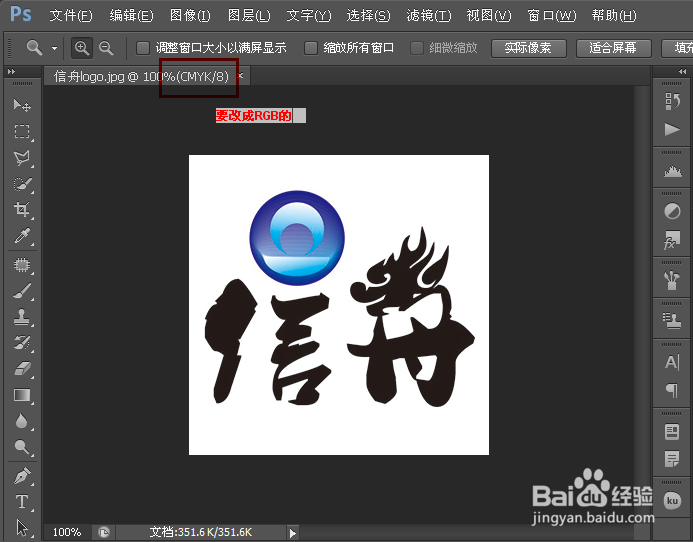Select the Pen tool
Image resolution: width=693 pixels, height=542 pixels.
coord(22,476)
